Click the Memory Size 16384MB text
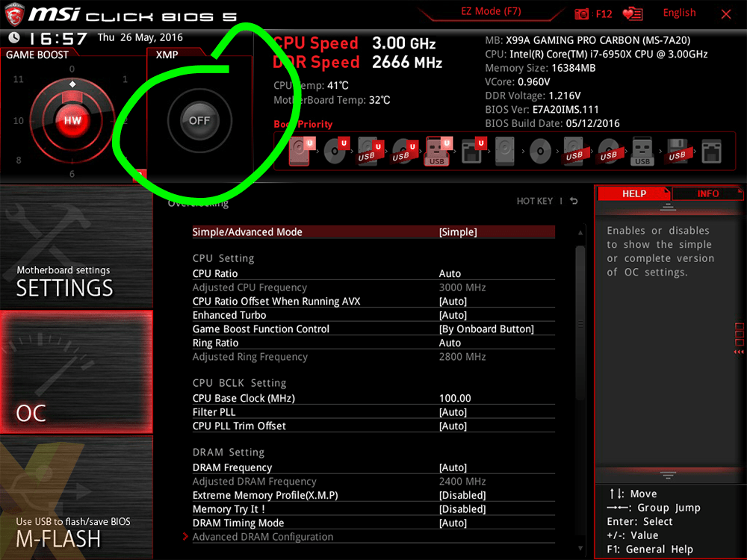Image resolution: width=747 pixels, height=560 pixels. [x=540, y=68]
